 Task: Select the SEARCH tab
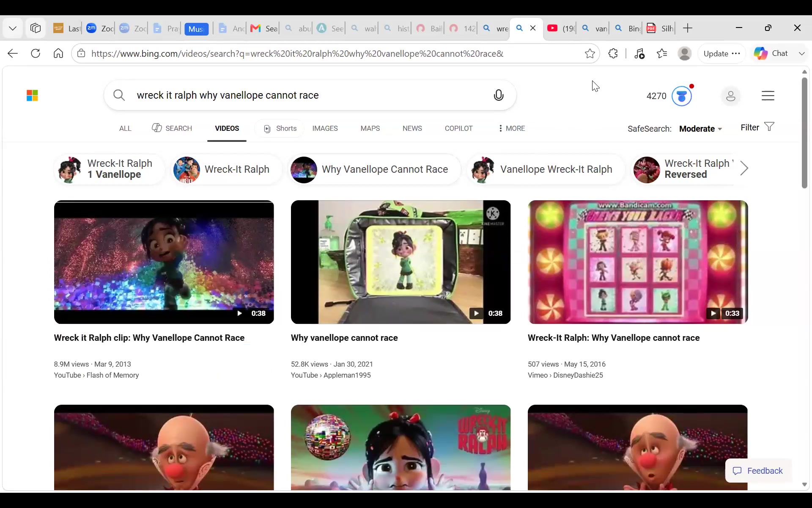coord(172,128)
